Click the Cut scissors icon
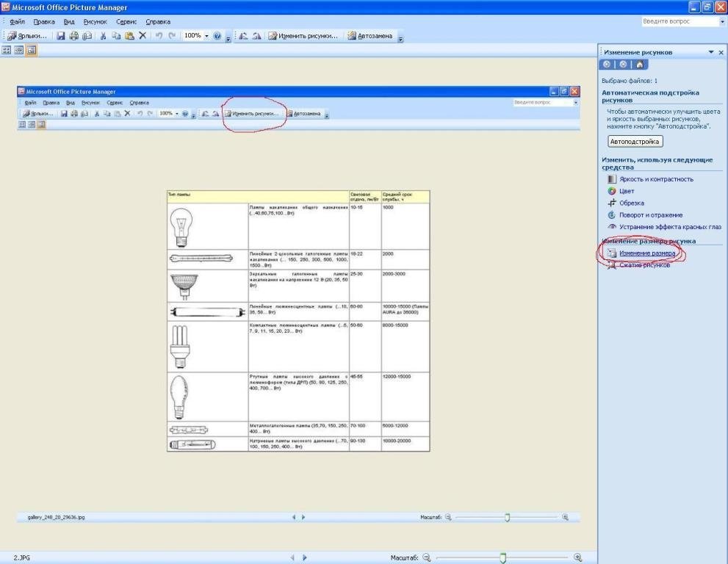Screen dimensions: 728x564 pyautogui.click(x=103, y=36)
